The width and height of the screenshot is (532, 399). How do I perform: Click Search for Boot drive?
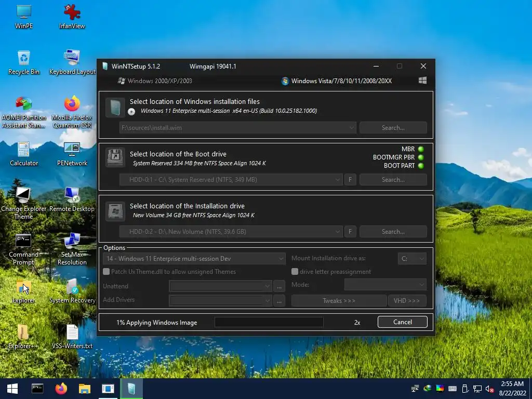click(393, 180)
